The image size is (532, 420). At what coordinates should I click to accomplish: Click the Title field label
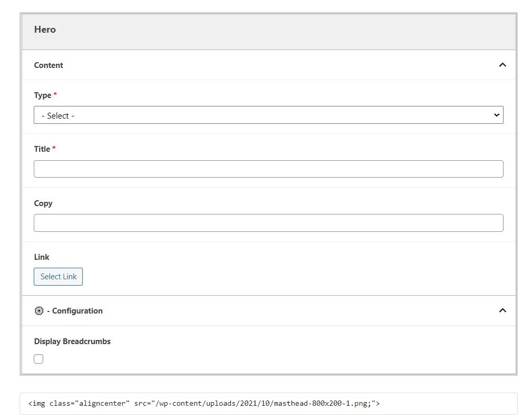(42, 149)
